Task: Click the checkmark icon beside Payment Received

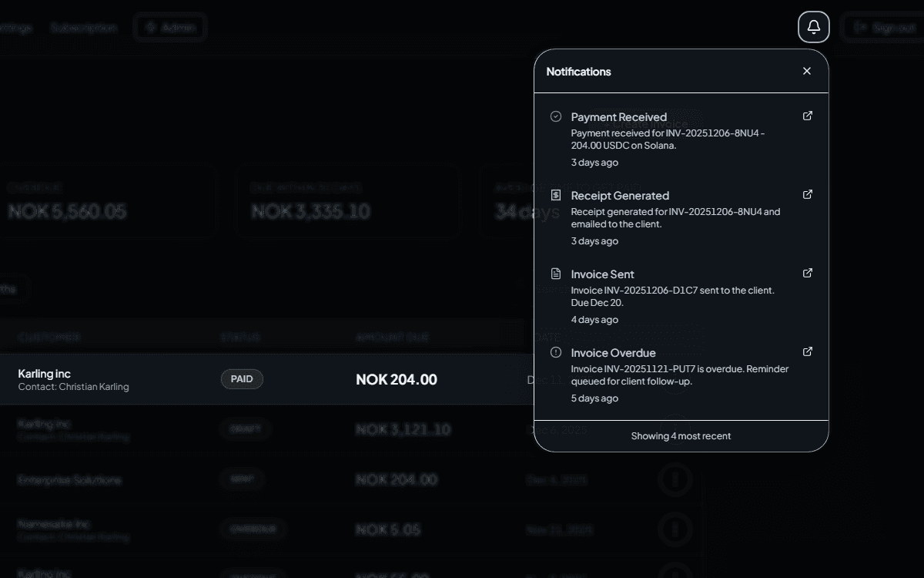Action: click(x=555, y=116)
